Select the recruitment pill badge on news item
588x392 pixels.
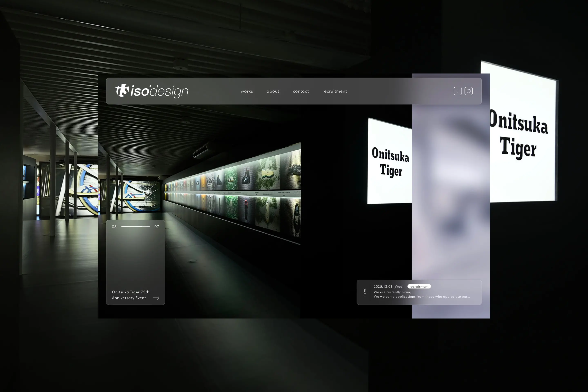pyautogui.click(x=419, y=286)
